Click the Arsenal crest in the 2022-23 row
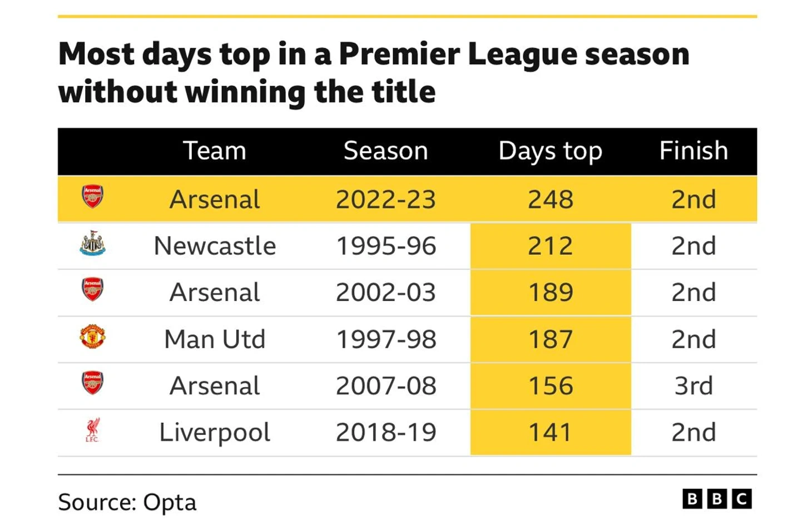The height and width of the screenshot is (520, 812). 92,197
